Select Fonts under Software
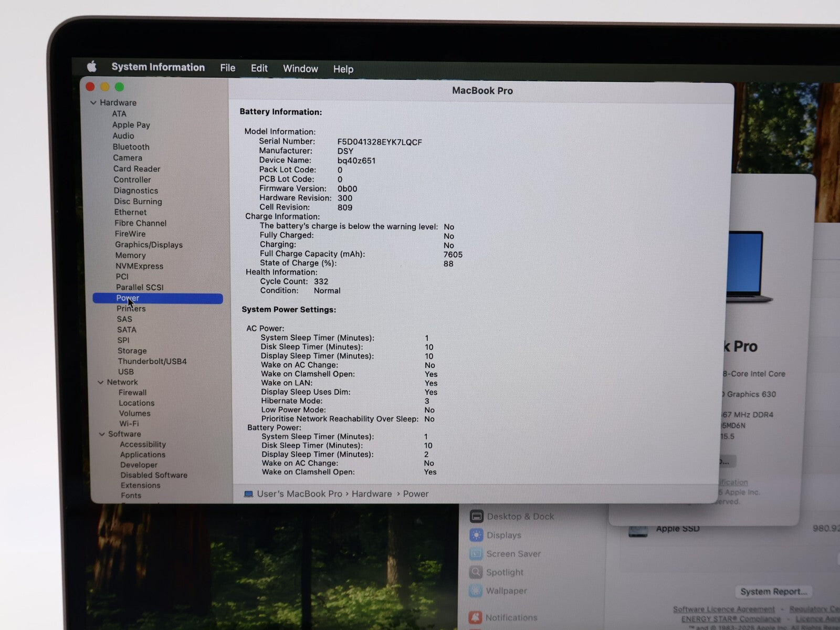This screenshot has width=840, height=630. [131, 496]
